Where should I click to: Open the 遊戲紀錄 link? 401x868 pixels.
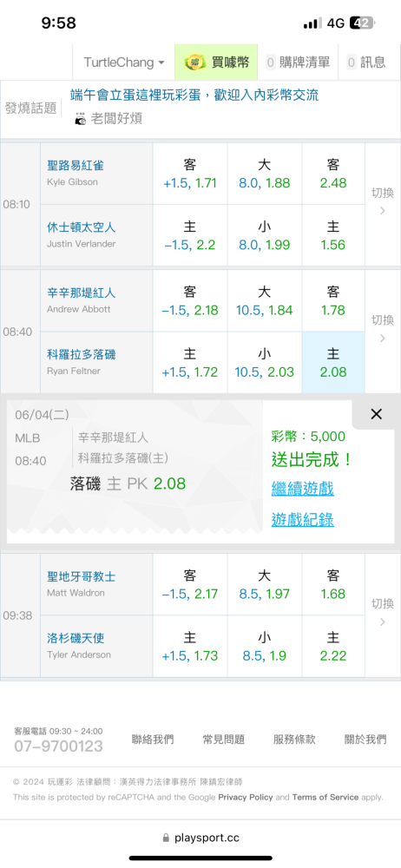[302, 519]
